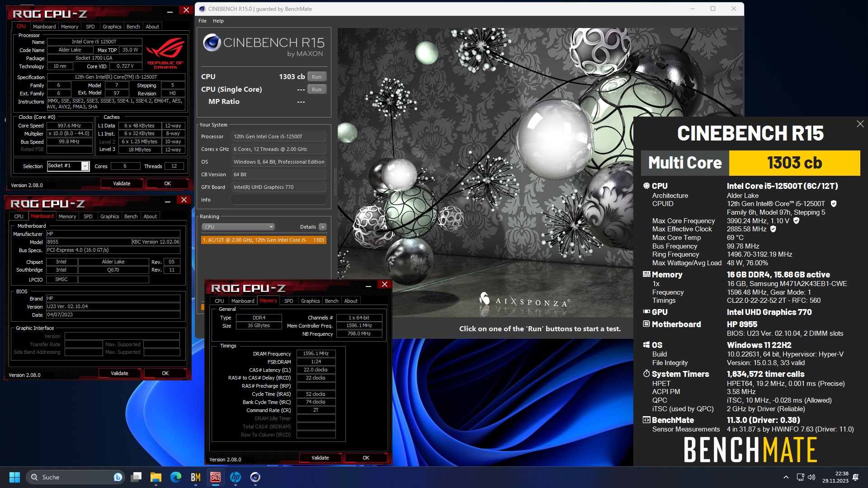Image resolution: width=868 pixels, height=488 pixels.
Task: Open the volume control in the tray
Action: pos(811,477)
